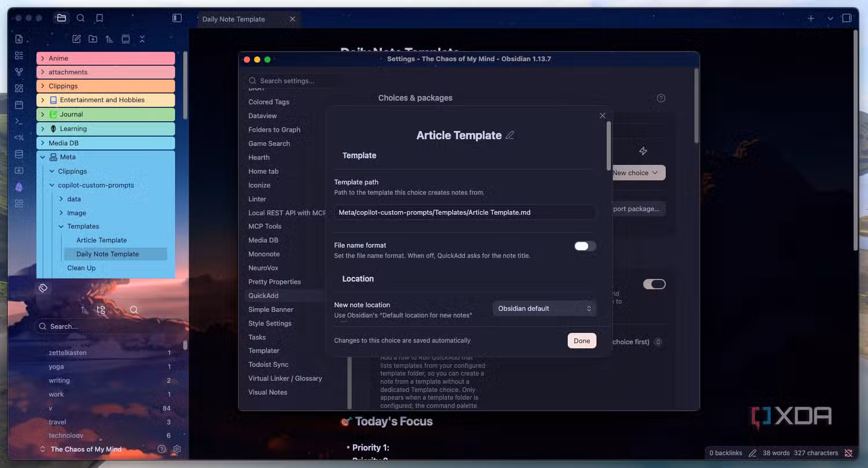Select the Clean Up item in file tree
Viewport: 868px width, 468px height.
point(82,268)
